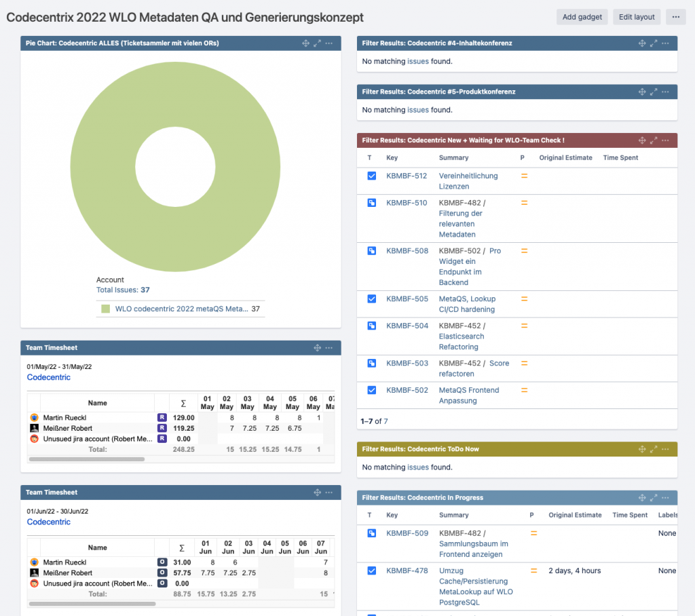695x616 pixels.
Task: Open Pie Chart gadget options menu
Action: tap(329, 43)
